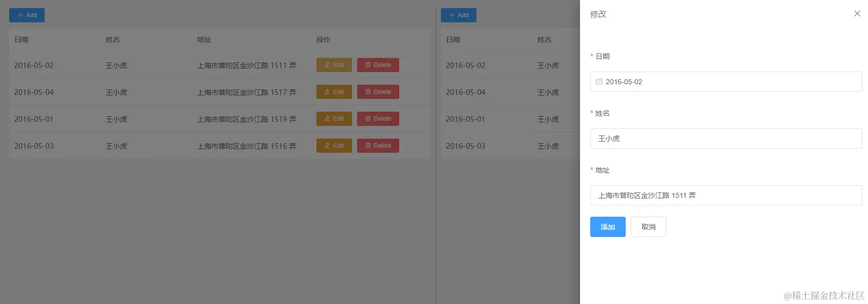Submit the form with the blue 添加 button
The height and width of the screenshot is (304, 868).
coord(608,227)
